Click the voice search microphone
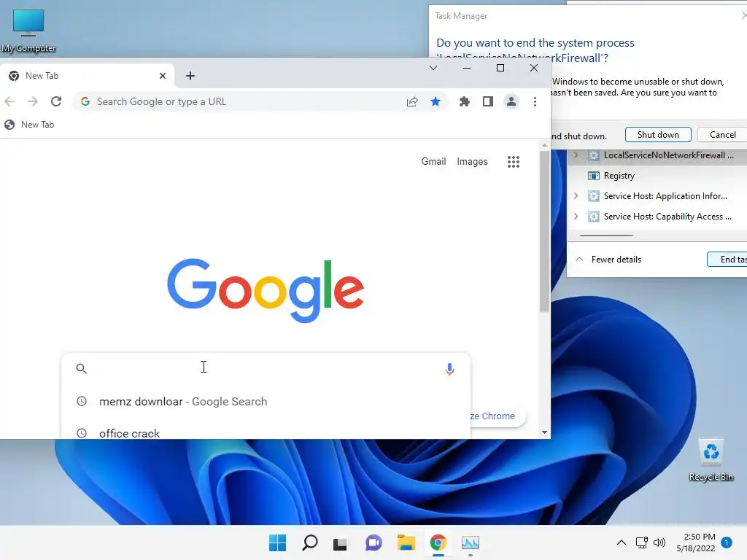Screen dimensions: 747x560 coord(449,369)
